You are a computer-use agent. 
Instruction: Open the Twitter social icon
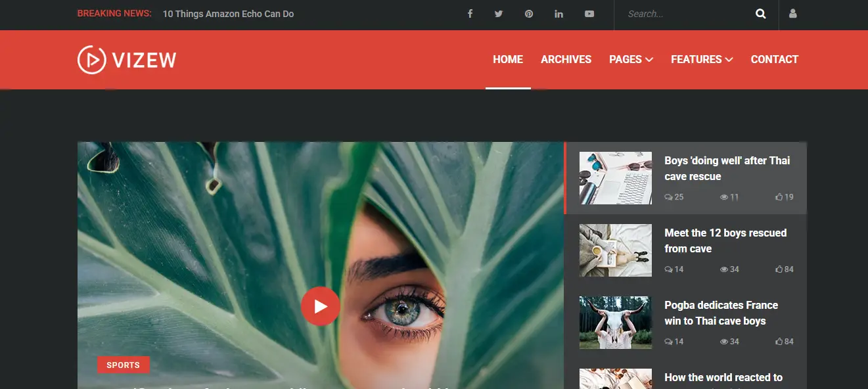[x=499, y=14]
